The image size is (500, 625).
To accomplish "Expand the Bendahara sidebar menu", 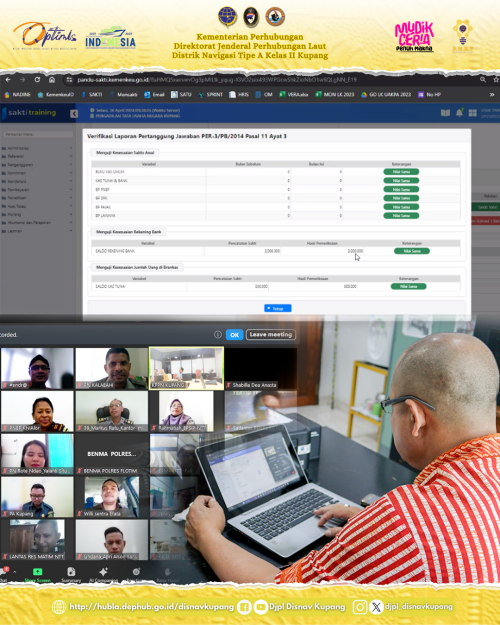I will click(x=37, y=181).
